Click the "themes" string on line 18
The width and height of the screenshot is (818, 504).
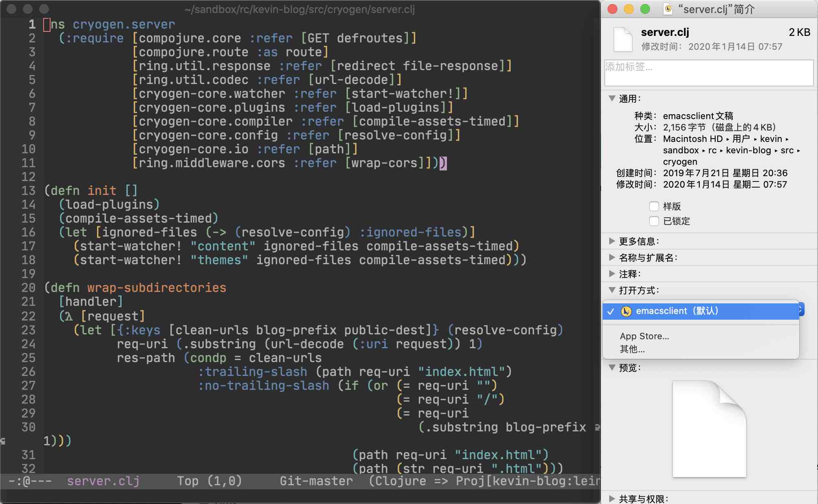(x=219, y=260)
